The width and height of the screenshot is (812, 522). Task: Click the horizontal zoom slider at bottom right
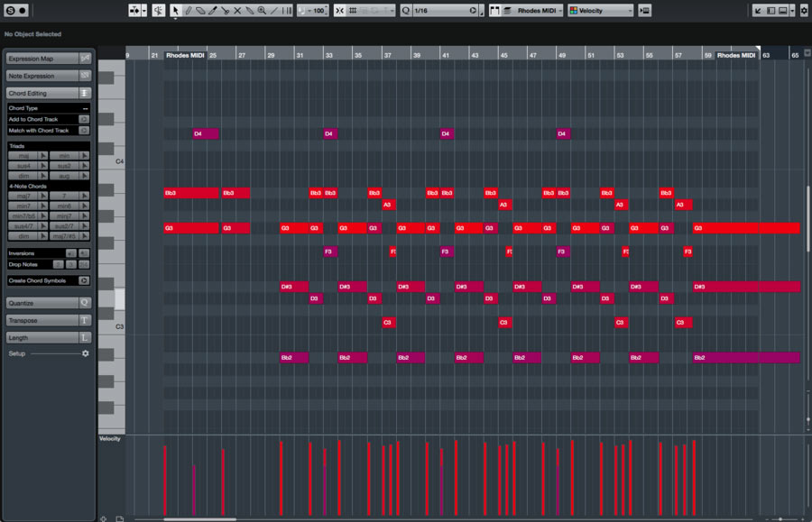pyautogui.click(x=781, y=519)
